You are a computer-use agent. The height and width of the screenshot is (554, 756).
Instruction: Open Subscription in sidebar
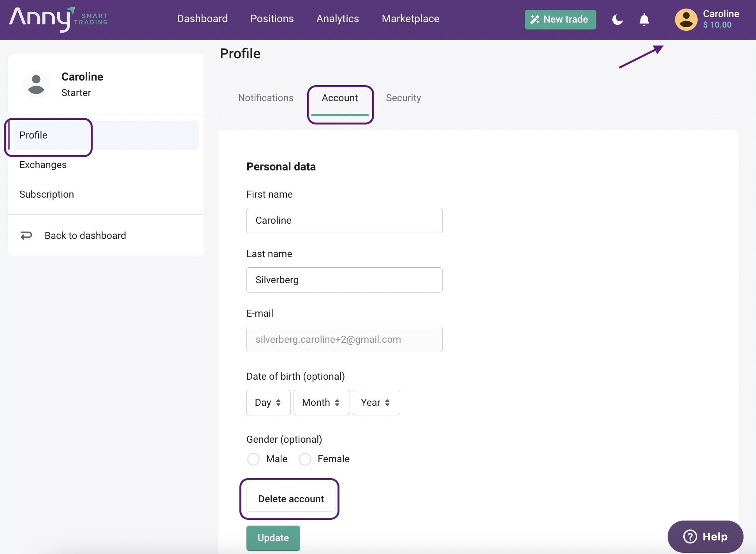[x=47, y=194]
